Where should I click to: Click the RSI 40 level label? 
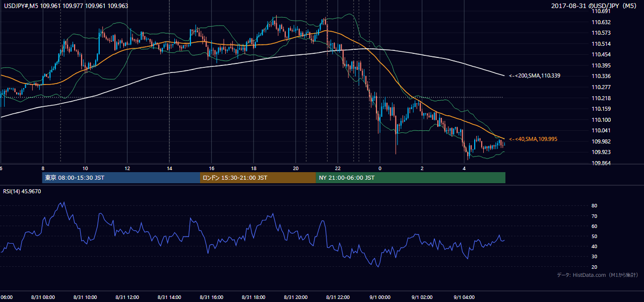595,247
